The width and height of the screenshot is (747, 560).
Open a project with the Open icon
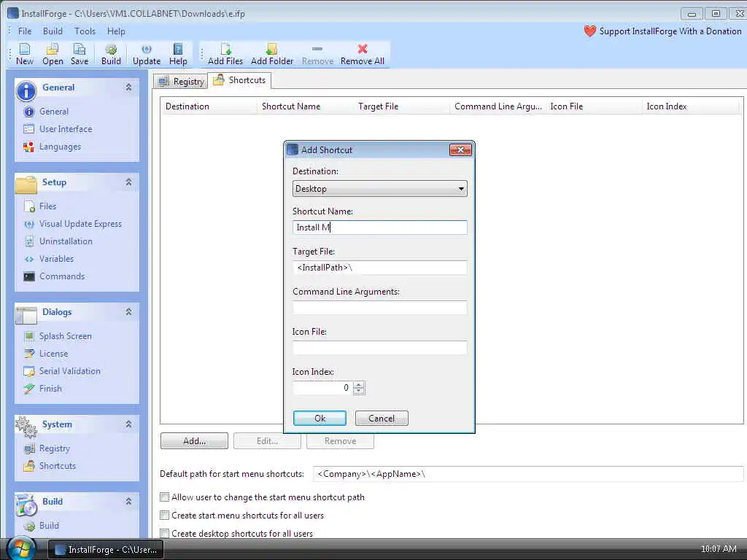[x=53, y=54]
